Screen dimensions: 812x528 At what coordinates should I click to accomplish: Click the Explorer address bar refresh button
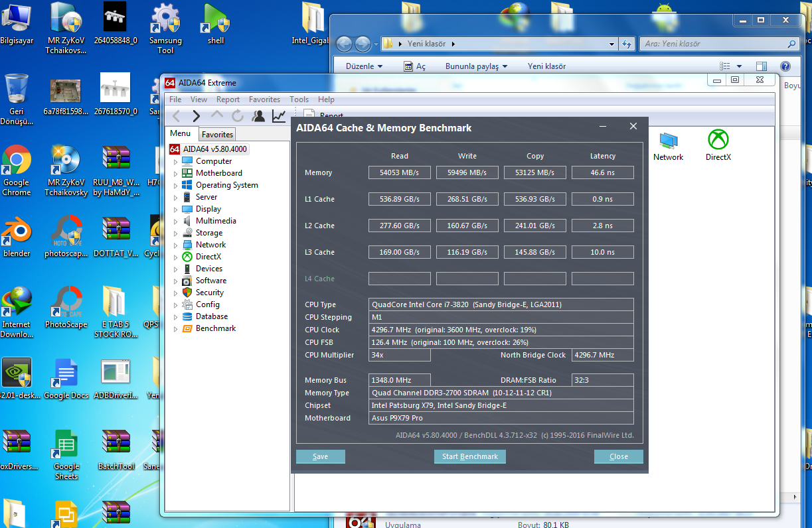(x=627, y=44)
